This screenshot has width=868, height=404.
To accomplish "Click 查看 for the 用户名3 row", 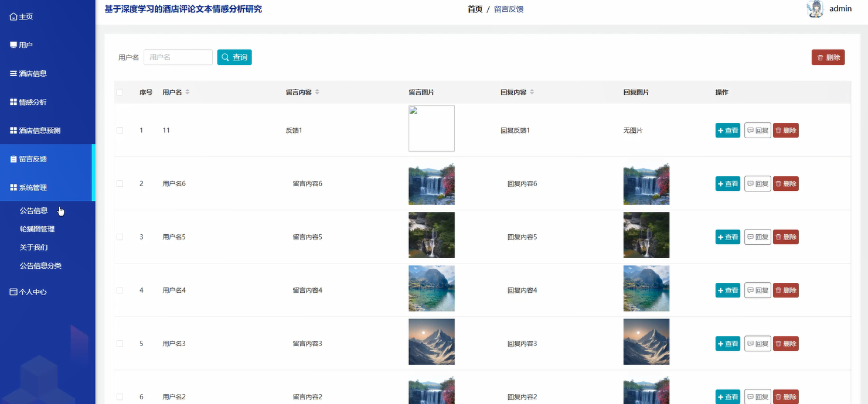I will tap(728, 343).
